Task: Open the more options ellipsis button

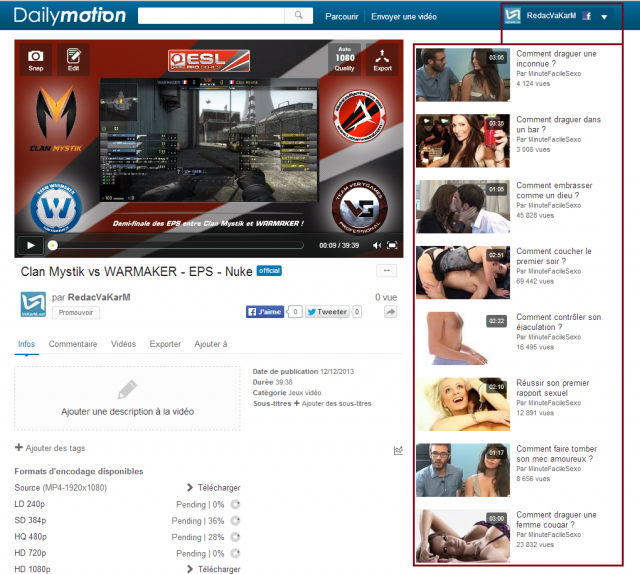Action: (x=386, y=271)
